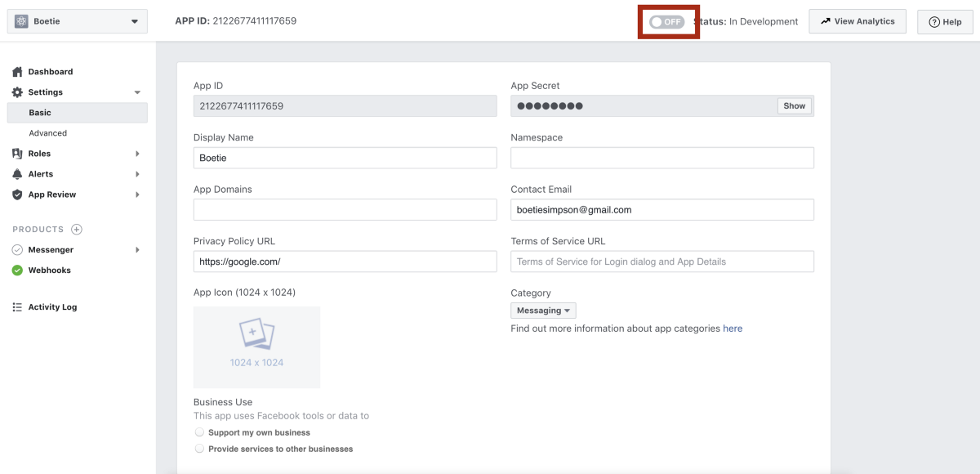Open Basic settings page
Viewport: 980px width, 474px height.
40,113
